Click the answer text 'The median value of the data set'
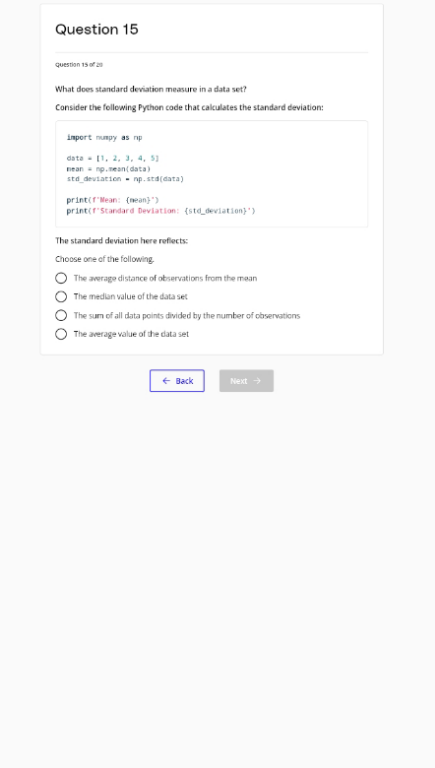The width and height of the screenshot is (435, 768). point(130,297)
